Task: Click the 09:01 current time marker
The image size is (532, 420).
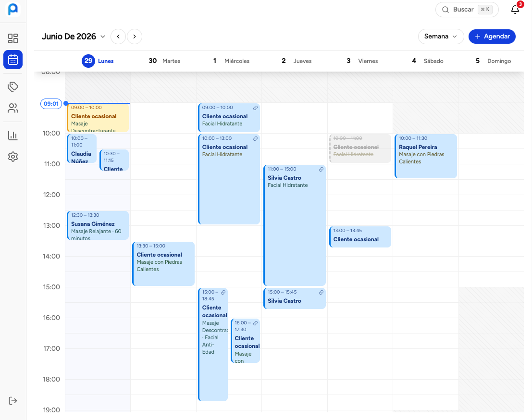Action: coord(51,104)
